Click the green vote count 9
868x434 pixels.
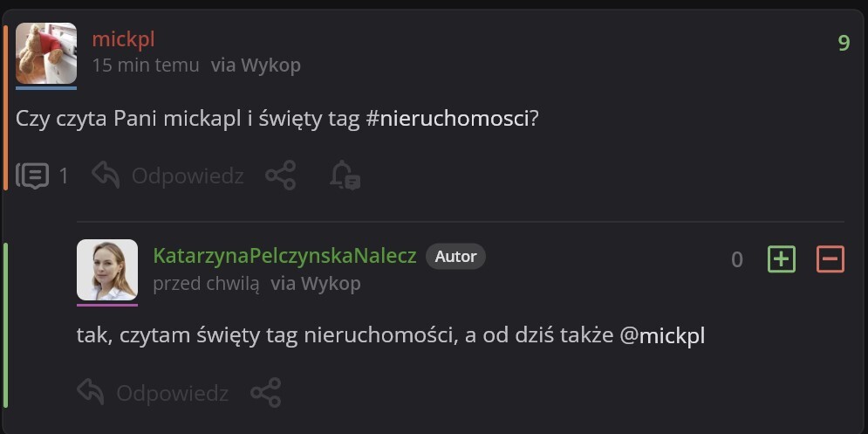click(x=844, y=43)
